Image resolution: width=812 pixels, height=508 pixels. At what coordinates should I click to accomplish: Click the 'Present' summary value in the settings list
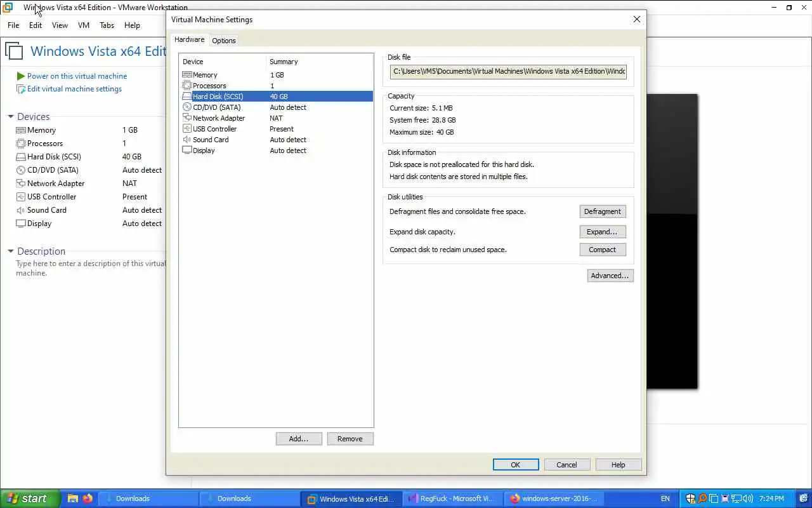pos(282,129)
